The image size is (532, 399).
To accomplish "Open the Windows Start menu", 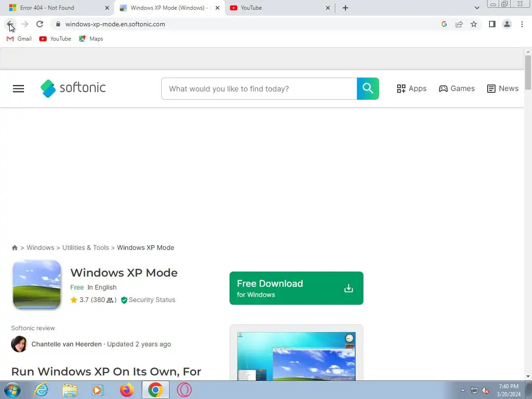I will click(12, 390).
